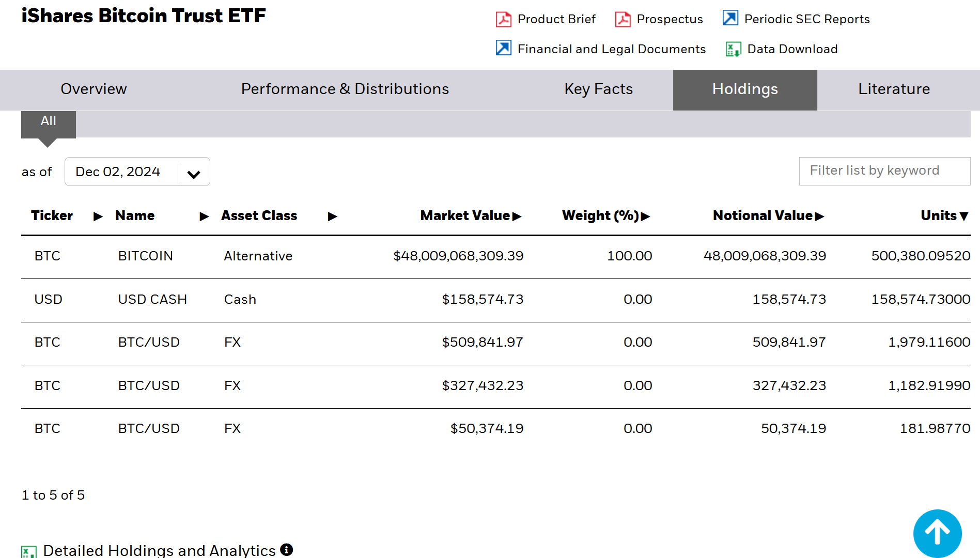980x558 pixels.
Task: Click the Alternative asset class cell
Action: click(258, 256)
